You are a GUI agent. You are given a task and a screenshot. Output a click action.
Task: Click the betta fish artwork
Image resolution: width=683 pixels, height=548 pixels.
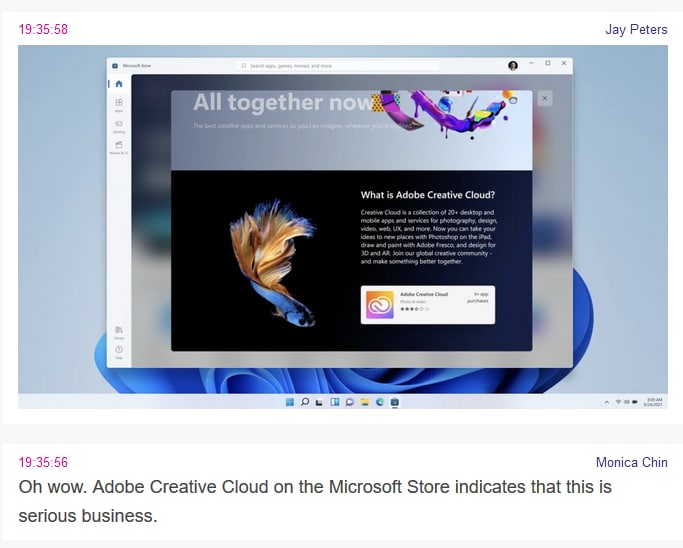[273, 263]
